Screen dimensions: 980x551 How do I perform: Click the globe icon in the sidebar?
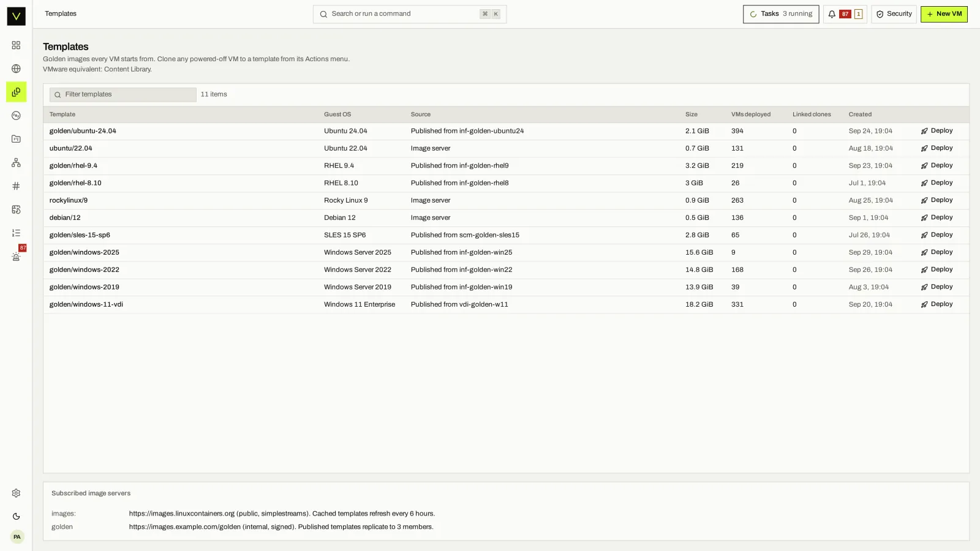[16, 69]
